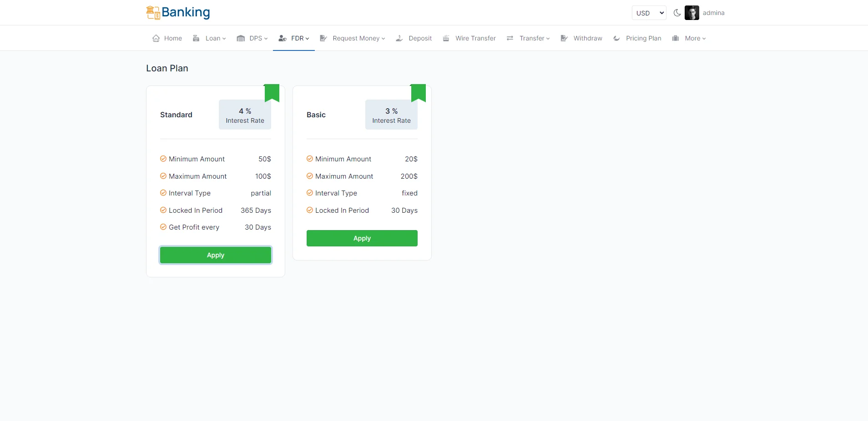
Task: Click the Interval Type check icon in Basic plan
Action: 310,193
